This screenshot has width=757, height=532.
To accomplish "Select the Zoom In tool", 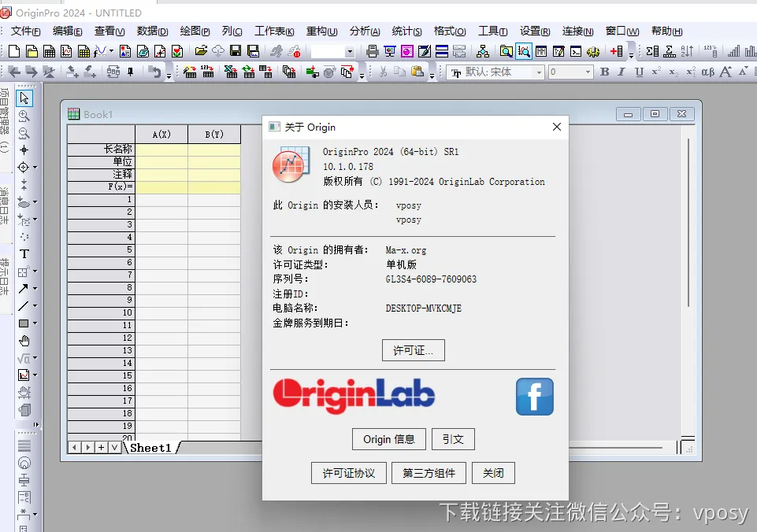I will point(24,116).
